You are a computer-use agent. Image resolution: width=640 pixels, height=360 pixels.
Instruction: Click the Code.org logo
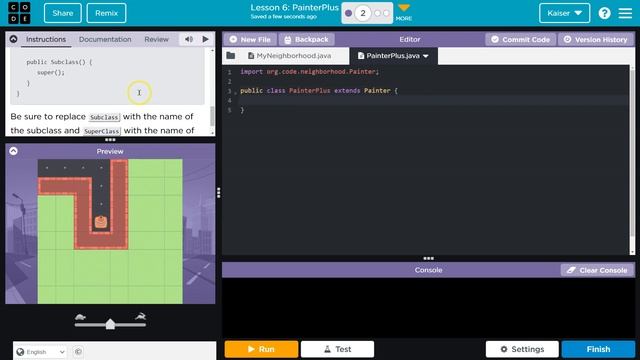[19, 13]
